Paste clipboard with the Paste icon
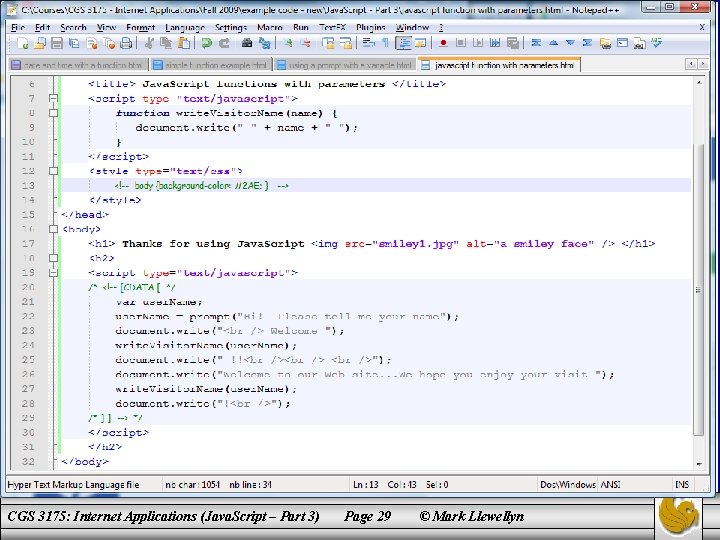The image size is (720, 540). 184,43
